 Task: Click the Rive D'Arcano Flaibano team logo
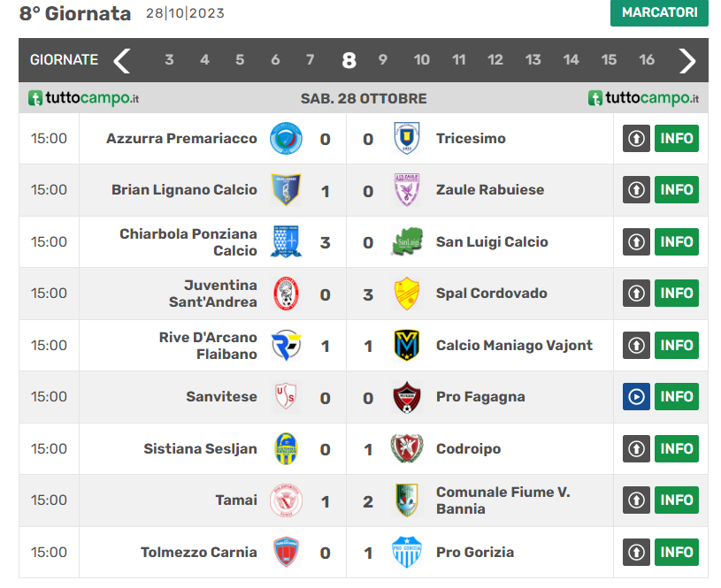point(286,345)
